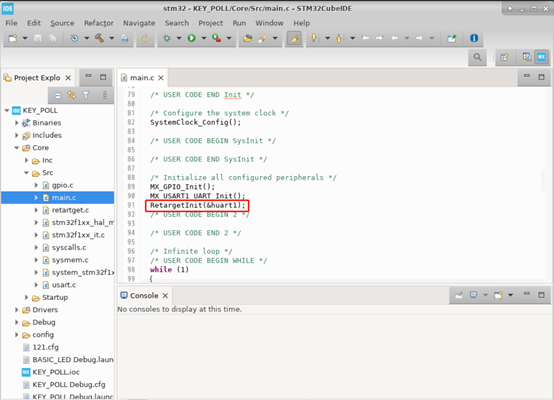The height and width of the screenshot is (400, 554).
Task: Click the Search pencil toolbar icon
Action: 263,38
